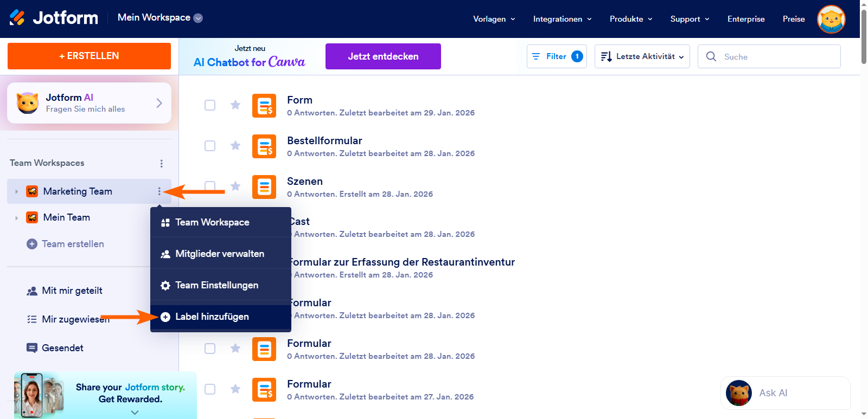
Task: Click the Marketing Team workspace icon
Action: (32, 191)
